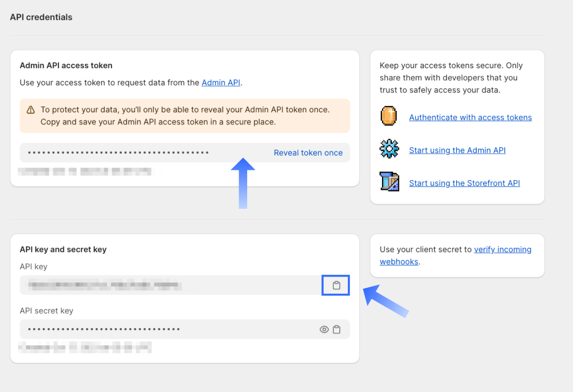Click the API key and secret key heading
This screenshot has width=573, height=392.
coord(63,250)
